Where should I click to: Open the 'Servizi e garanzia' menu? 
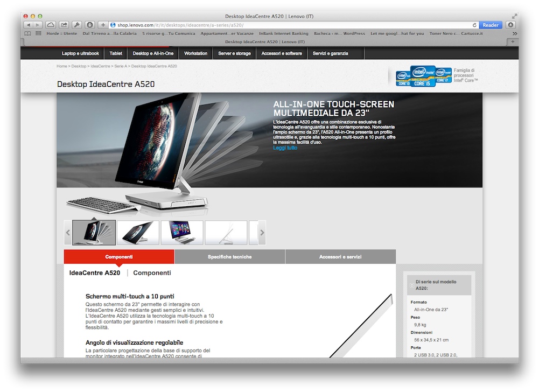coord(330,53)
